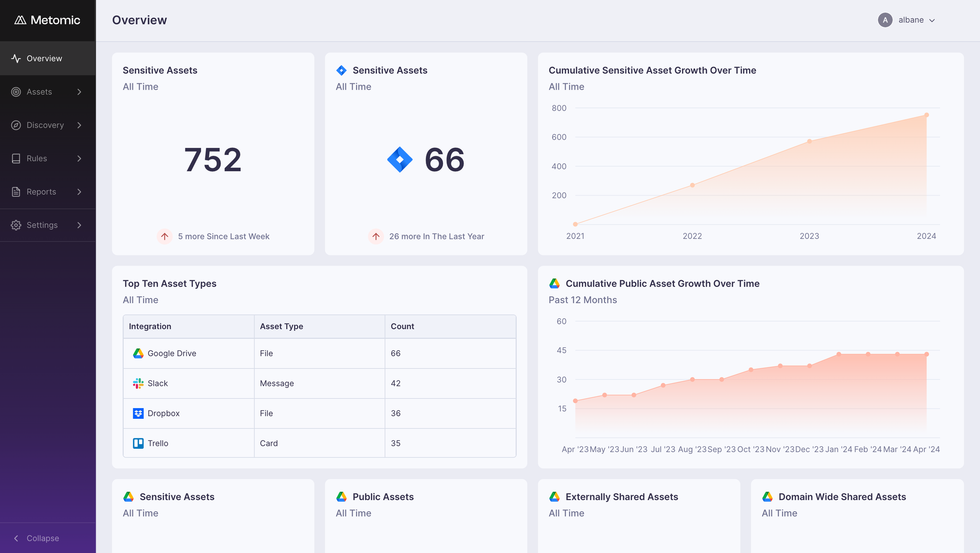Click the Metomic logo icon
This screenshot has width=980, height=553.
tap(20, 20)
